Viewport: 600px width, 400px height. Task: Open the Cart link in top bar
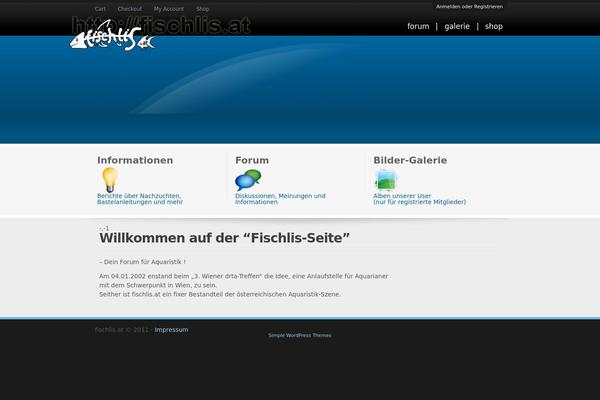100,9
